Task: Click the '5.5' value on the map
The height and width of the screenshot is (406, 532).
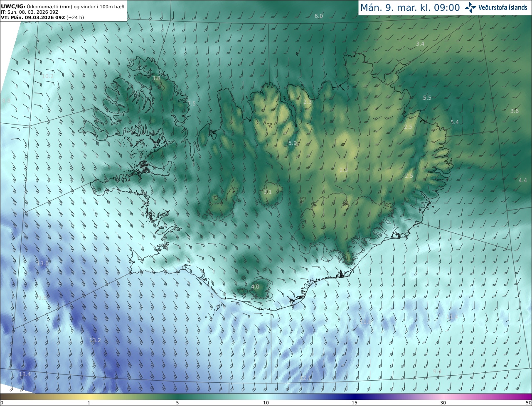Action: [427, 98]
